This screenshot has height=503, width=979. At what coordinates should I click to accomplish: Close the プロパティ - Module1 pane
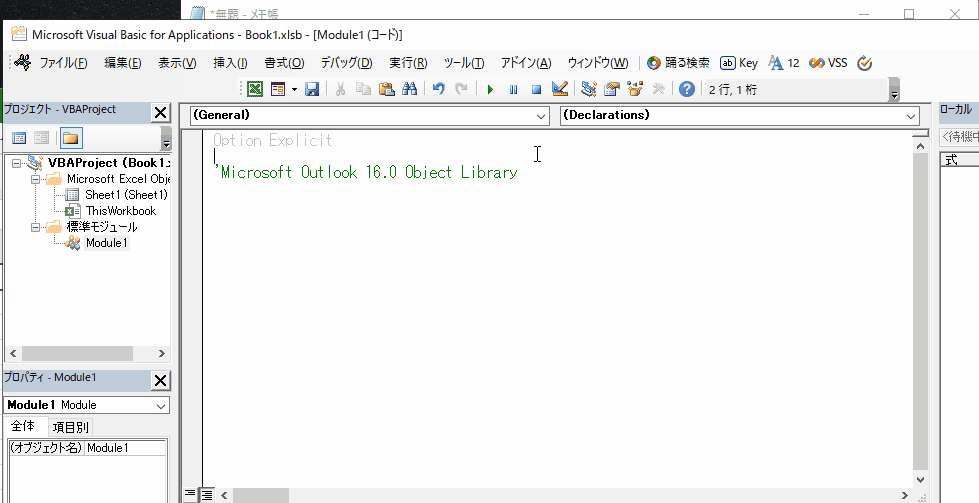(160, 381)
